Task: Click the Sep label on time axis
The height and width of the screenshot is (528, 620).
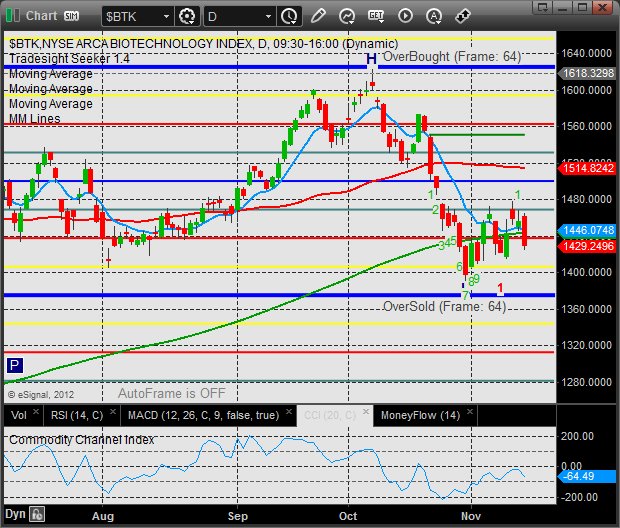Action: (238, 516)
